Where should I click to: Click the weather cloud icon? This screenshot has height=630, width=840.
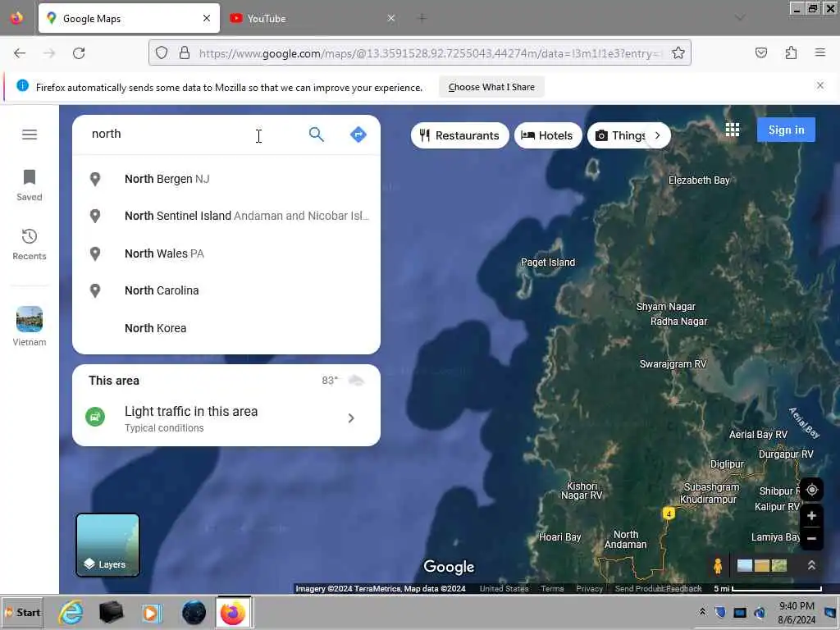pos(356,381)
